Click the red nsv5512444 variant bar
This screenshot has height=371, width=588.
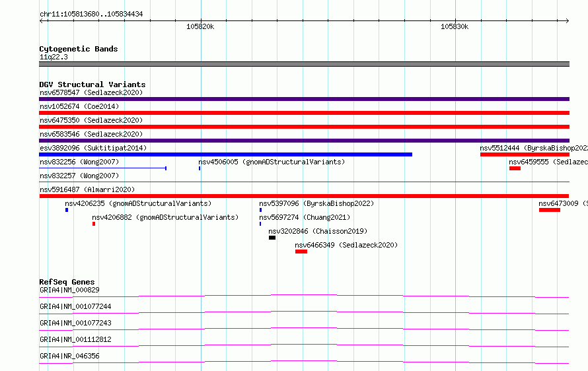click(525, 154)
